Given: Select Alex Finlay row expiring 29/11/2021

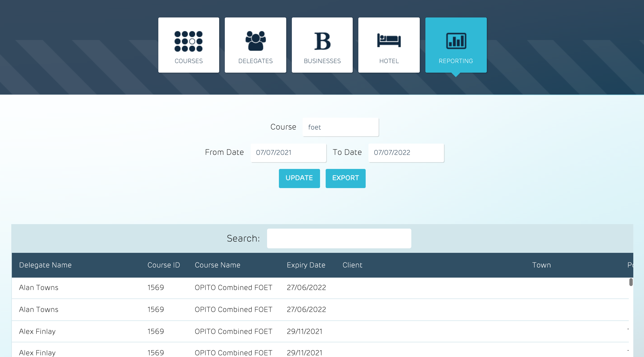Looking at the screenshot, I should tap(37, 331).
